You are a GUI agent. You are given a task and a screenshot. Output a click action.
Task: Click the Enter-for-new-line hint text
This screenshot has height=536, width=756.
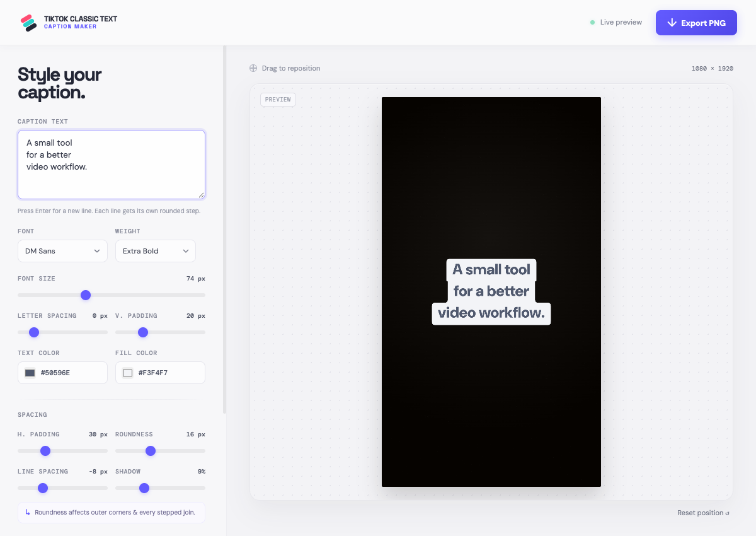click(x=109, y=211)
